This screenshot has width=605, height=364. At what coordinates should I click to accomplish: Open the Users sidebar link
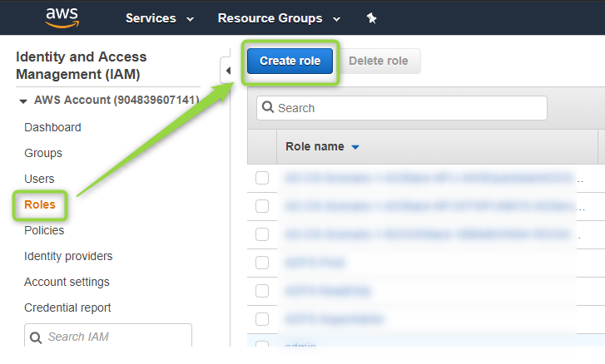pos(39,179)
